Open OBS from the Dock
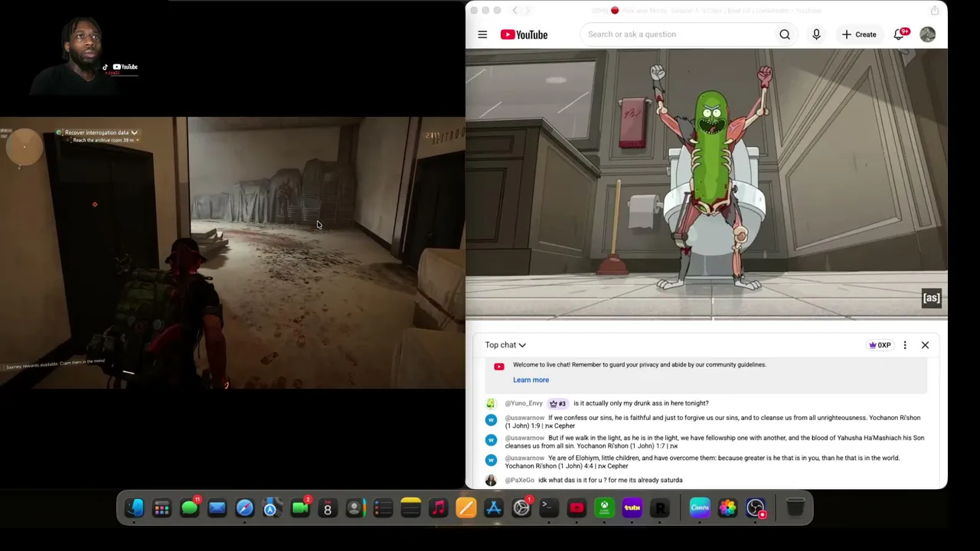The height and width of the screenshot is (551, 980). (756, 508)
